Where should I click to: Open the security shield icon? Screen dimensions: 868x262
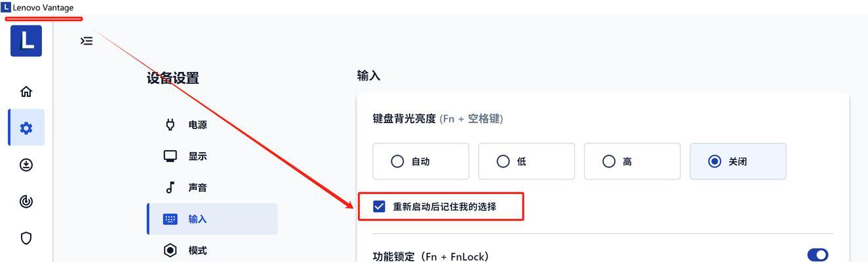coord(26,238)
